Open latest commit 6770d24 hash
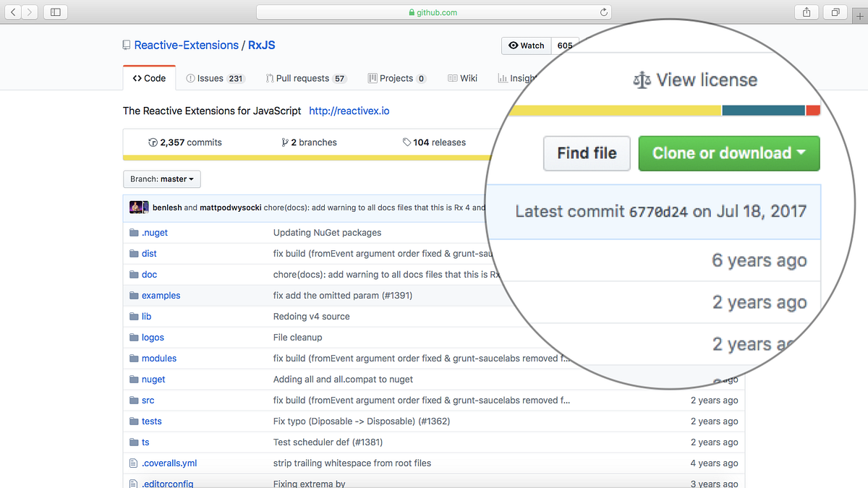 coord(658,212)
